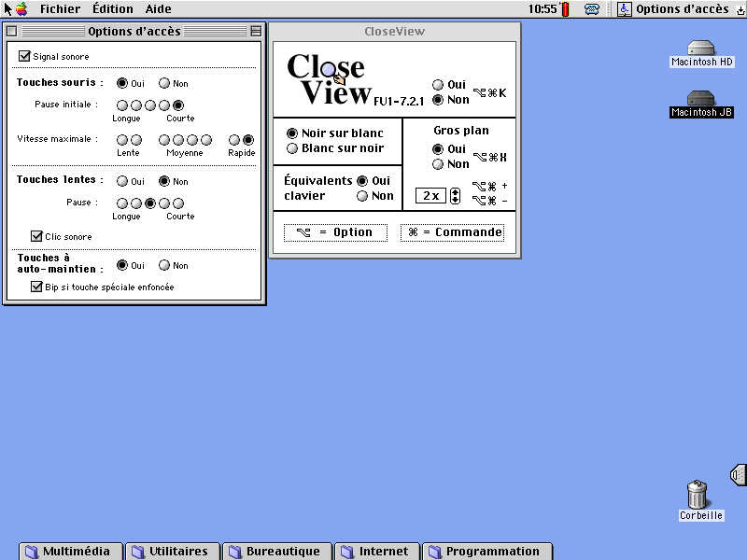Select the longest Pause initiale option
Screen dimensions: 747x560
coord(122,105)
